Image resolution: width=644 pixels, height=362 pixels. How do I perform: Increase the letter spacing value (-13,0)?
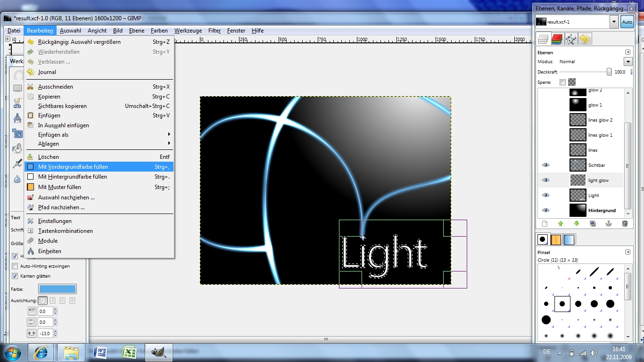56,331
